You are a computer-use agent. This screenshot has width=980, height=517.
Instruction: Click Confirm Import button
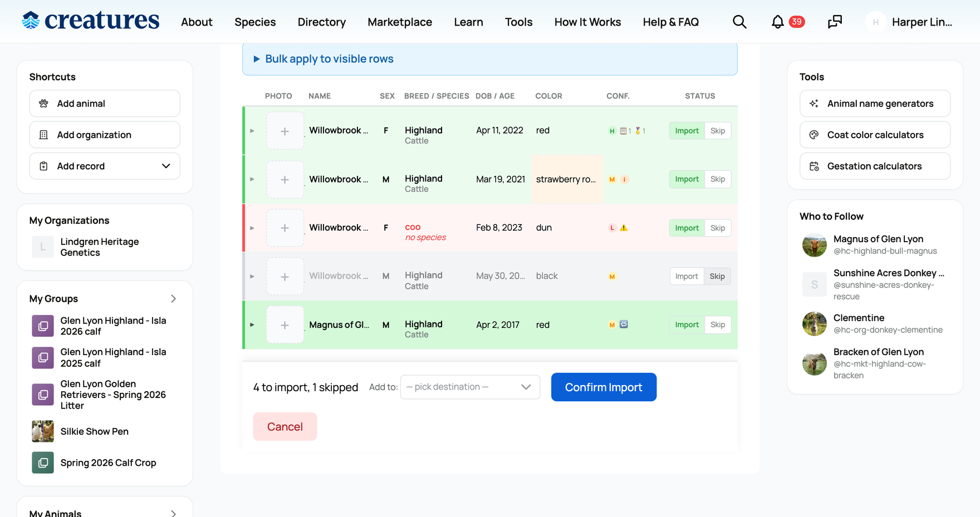click(x=604, y=387)
